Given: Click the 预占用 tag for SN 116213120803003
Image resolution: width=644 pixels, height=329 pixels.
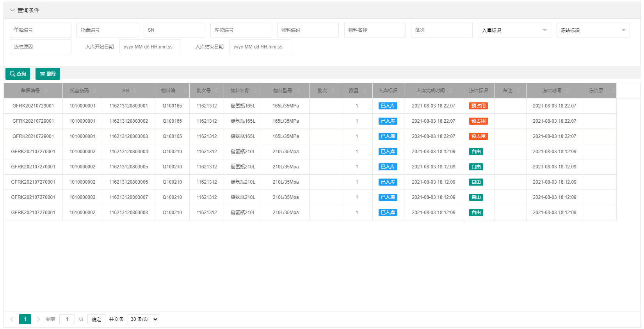Looking at the screenshot, I should tap(479, 136).
